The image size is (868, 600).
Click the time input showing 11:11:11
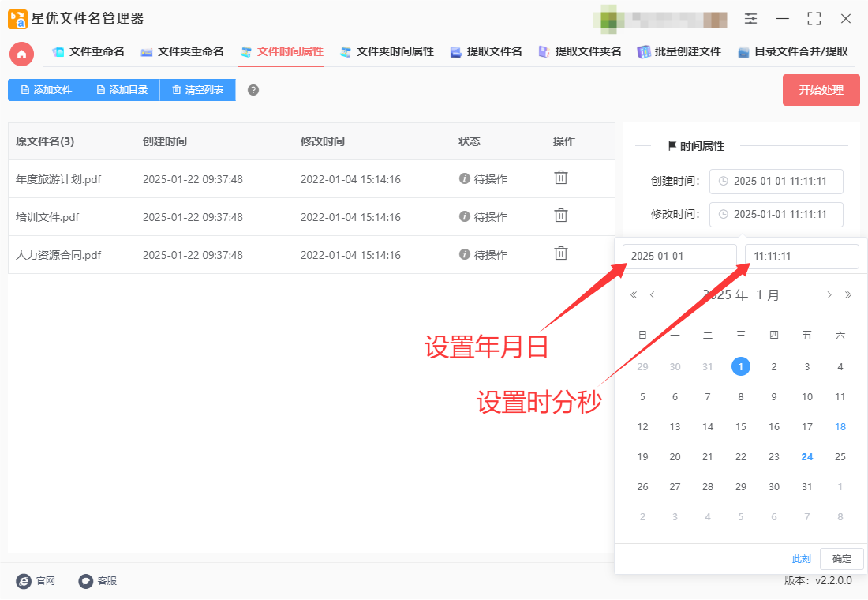click(802, 256)
